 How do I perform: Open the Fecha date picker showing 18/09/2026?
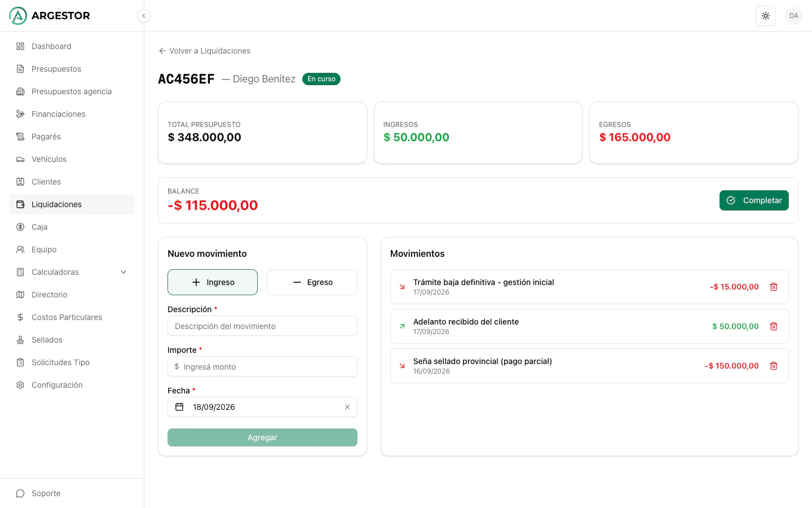coord(262,407)
